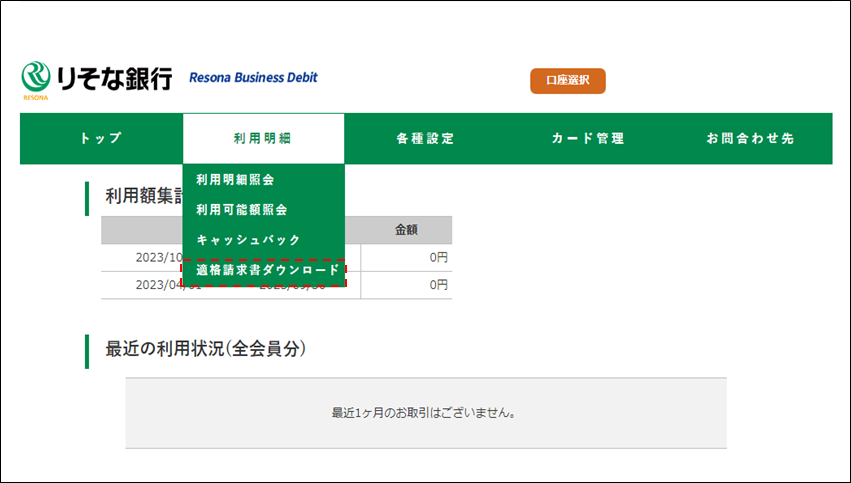Click the 0円 amount in 2023/04 row

tap(439, 284)
